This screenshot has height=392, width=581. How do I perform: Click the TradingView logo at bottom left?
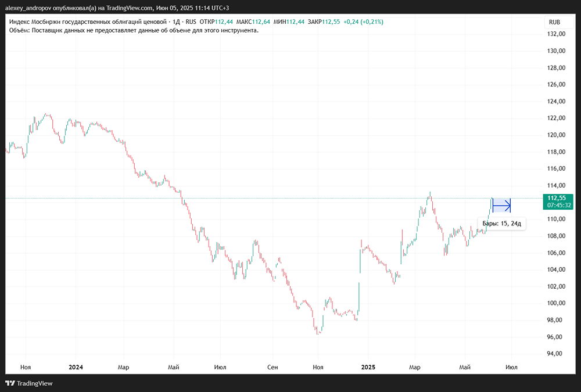point(29,383)
